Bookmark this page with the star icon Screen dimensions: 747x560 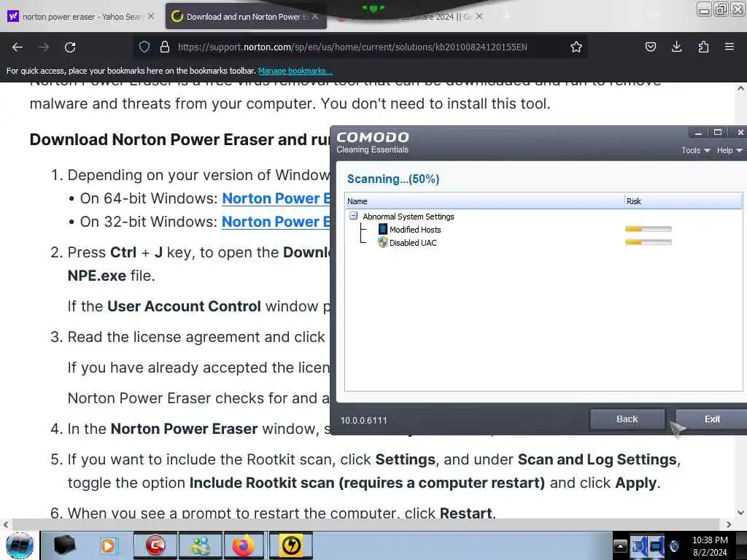pos(576,47)
